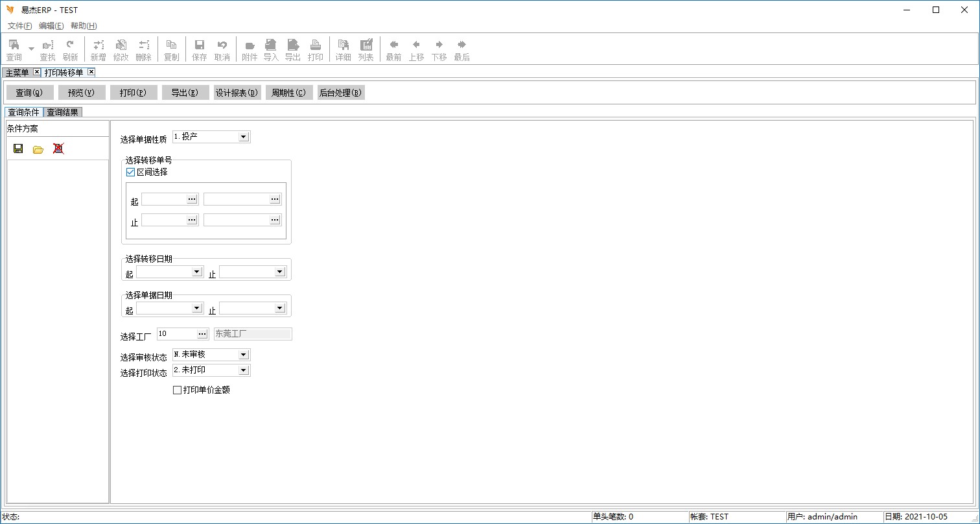
Task: Close the 打印转移单 tab
Action: coord(91,72)
